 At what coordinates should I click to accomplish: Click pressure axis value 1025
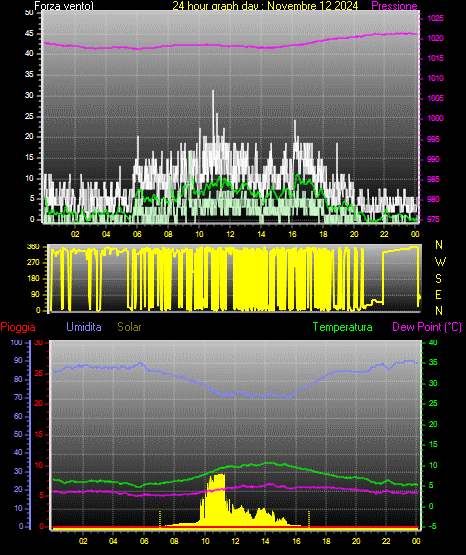(435, 18)
